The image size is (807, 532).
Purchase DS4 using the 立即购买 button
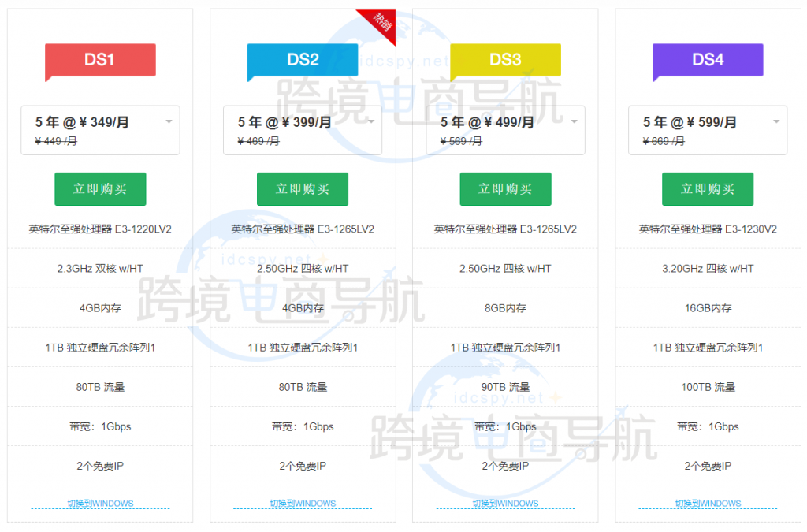pyautogui.click(x=708, y=189)
